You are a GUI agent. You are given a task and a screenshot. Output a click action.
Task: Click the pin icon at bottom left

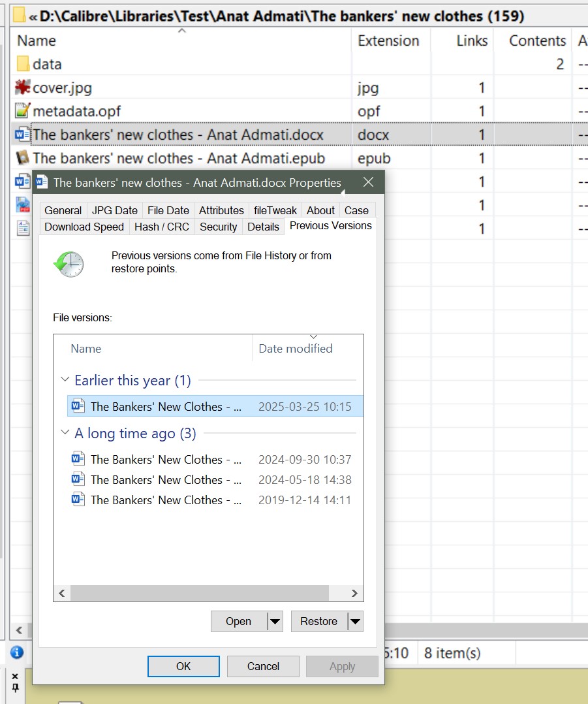tap(15, 688)
